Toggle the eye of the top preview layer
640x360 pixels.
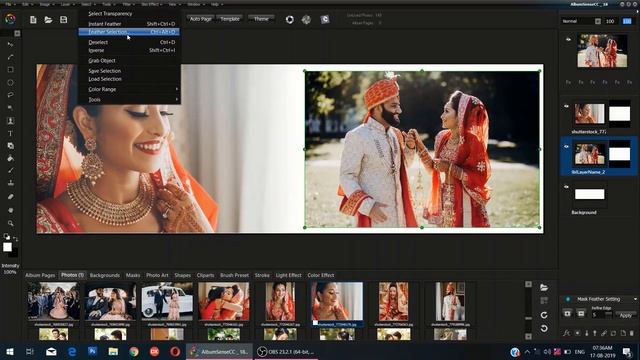(568, 40)
